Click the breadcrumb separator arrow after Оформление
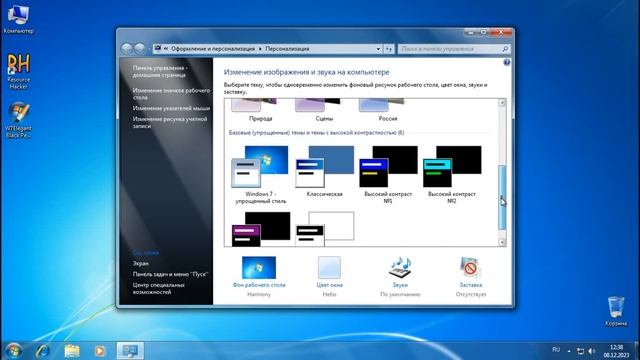 click(x=260, y=49)
